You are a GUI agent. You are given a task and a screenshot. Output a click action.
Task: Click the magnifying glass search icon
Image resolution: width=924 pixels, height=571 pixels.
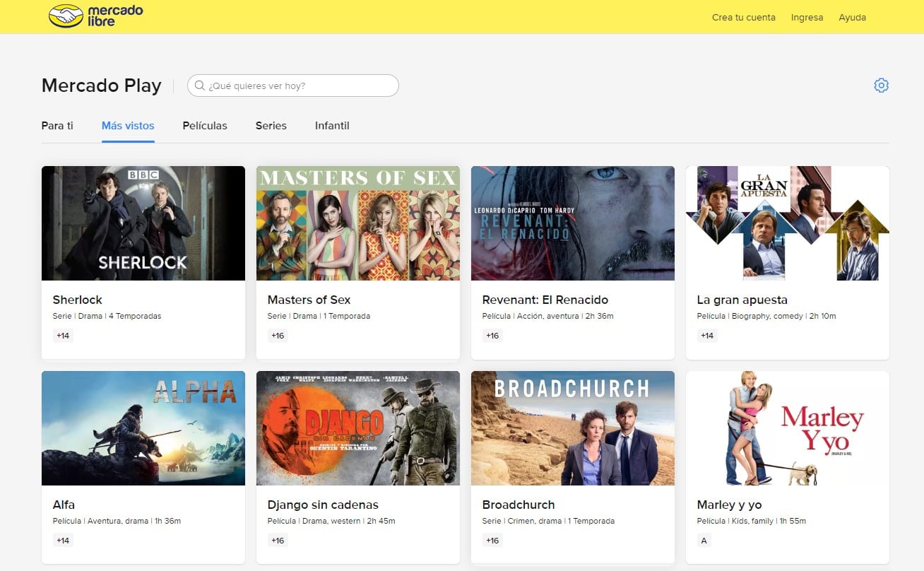click(x=200, y=86)
